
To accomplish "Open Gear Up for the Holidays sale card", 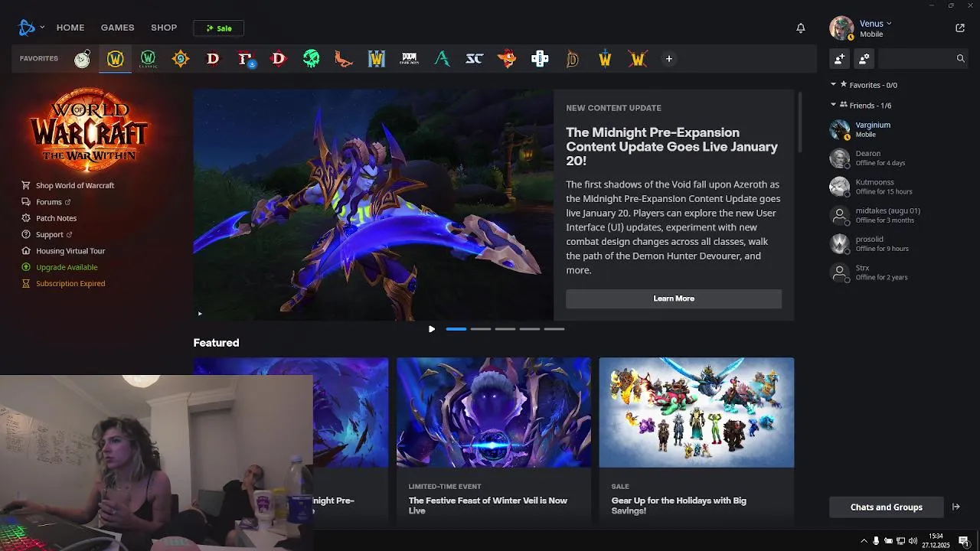I will 697,440.
